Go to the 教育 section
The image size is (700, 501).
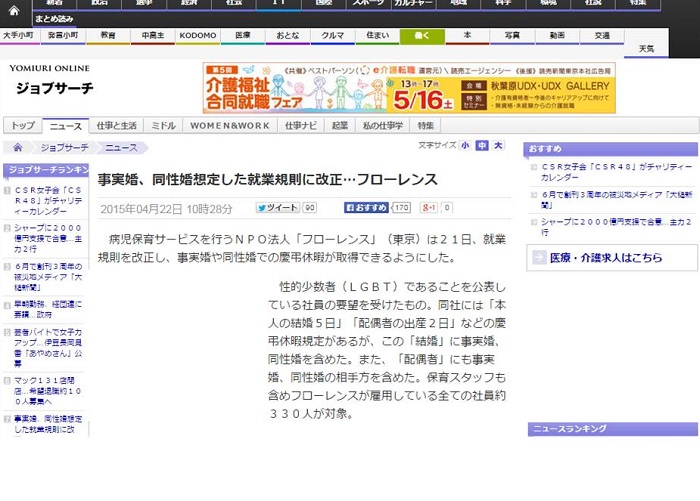coord(108,35)
